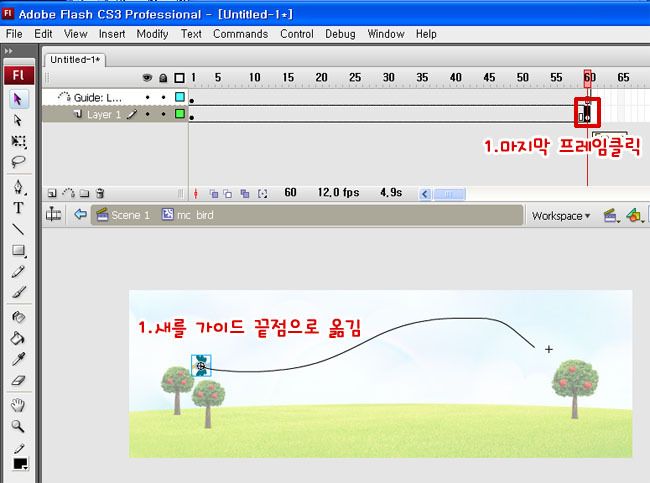
Task: Click first keyframe of Guide layer
Action: pos(192,100)
